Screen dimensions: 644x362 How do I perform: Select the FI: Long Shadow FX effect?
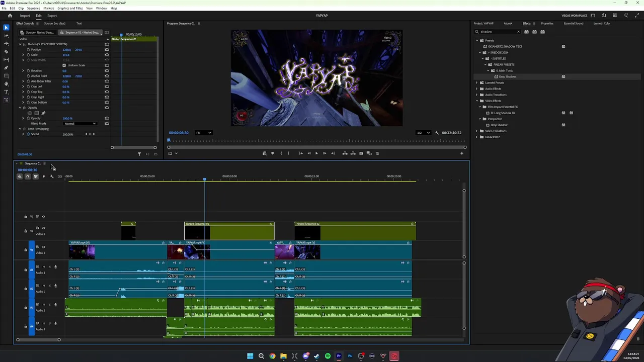pyautogui.click(x=500, y=113)
